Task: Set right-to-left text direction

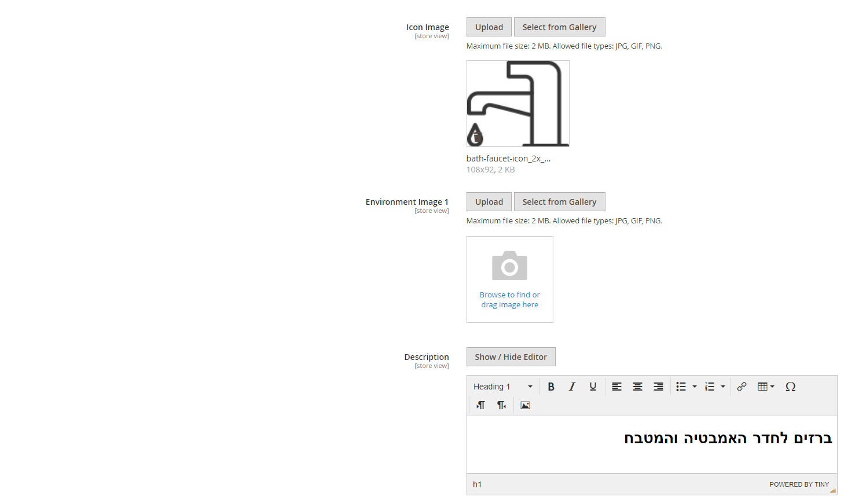Action: [x=501, y=405]
